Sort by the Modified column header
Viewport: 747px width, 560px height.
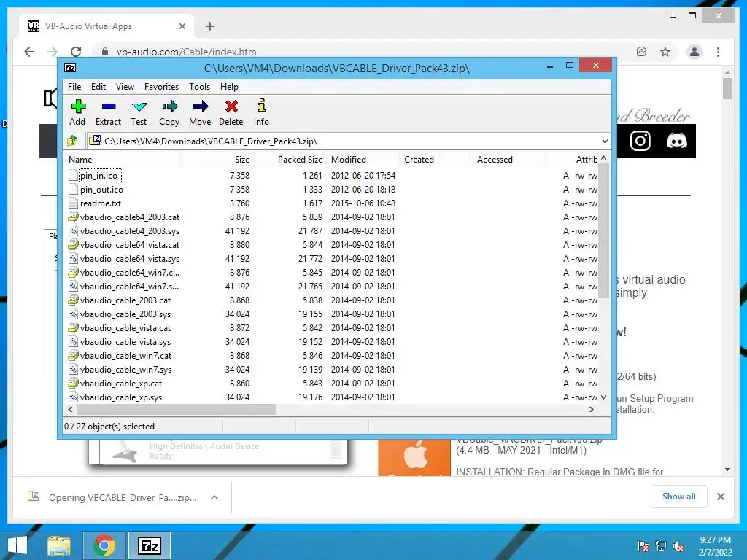click(363, 160)
